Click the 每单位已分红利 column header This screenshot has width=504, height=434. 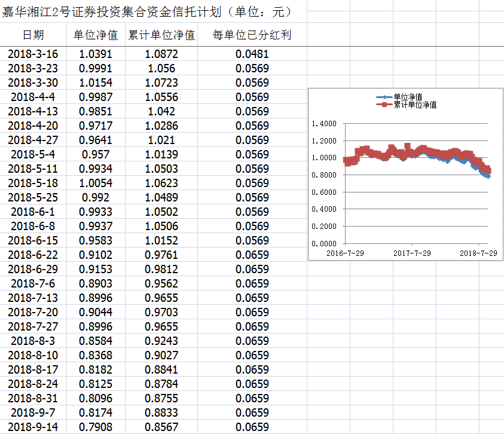pyautogui.click(x=252, y=35)
